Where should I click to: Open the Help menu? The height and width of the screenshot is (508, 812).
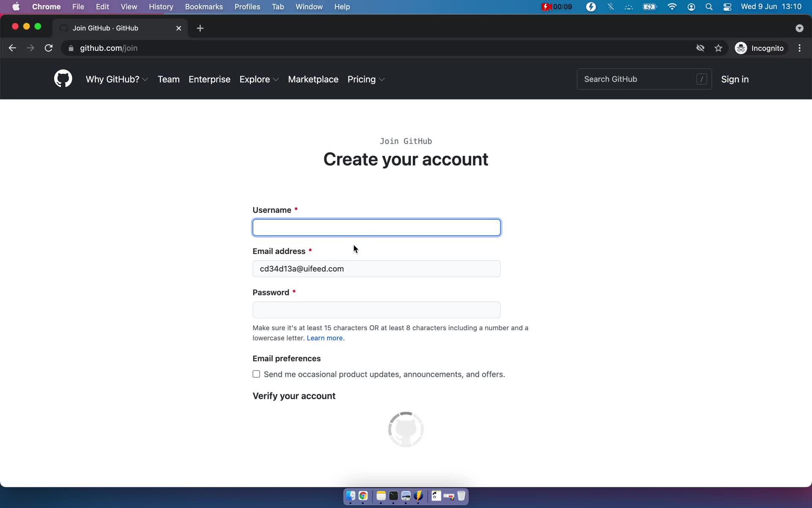click(x=342, y=7)
